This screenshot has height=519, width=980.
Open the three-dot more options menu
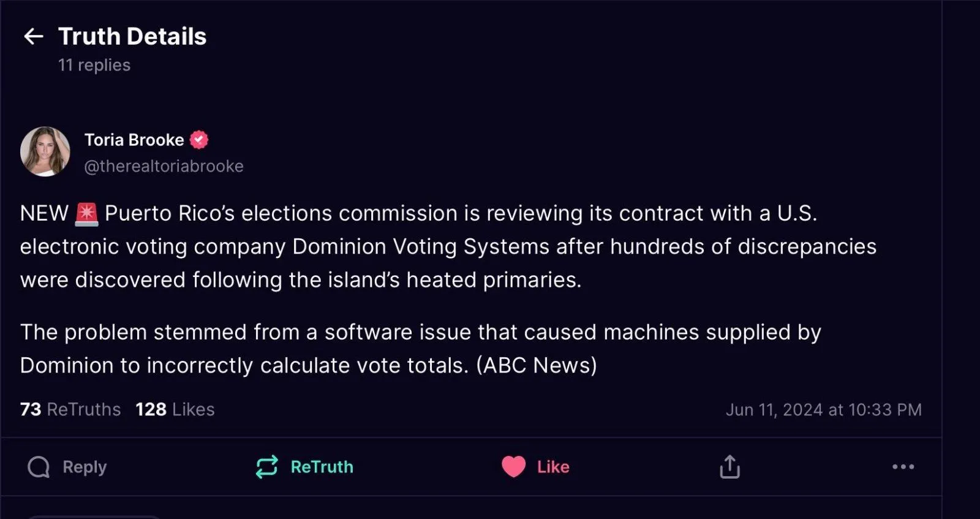[x=903, y=467]
